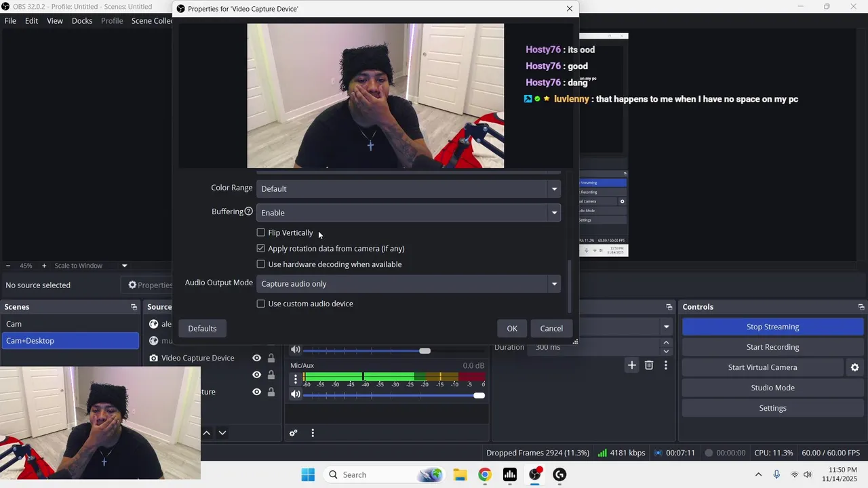This screenshot has height=488, width=868.
Task: Increase transition Duration with up arrow
Action: (x=666, y=343)
